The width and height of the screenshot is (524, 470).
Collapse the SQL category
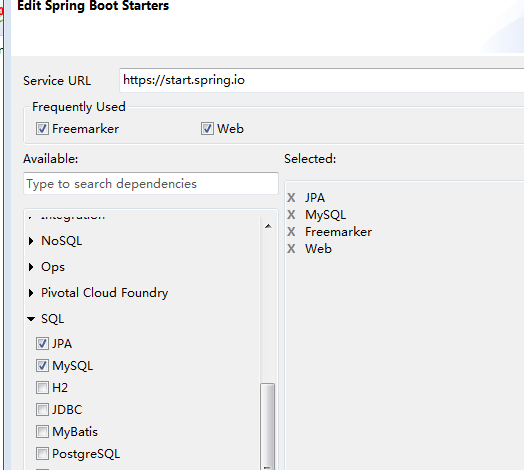[31, 319]
